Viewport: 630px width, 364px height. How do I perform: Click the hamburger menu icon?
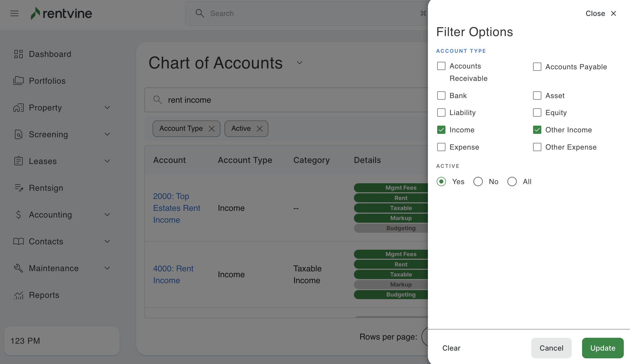(x=14, y=13)
